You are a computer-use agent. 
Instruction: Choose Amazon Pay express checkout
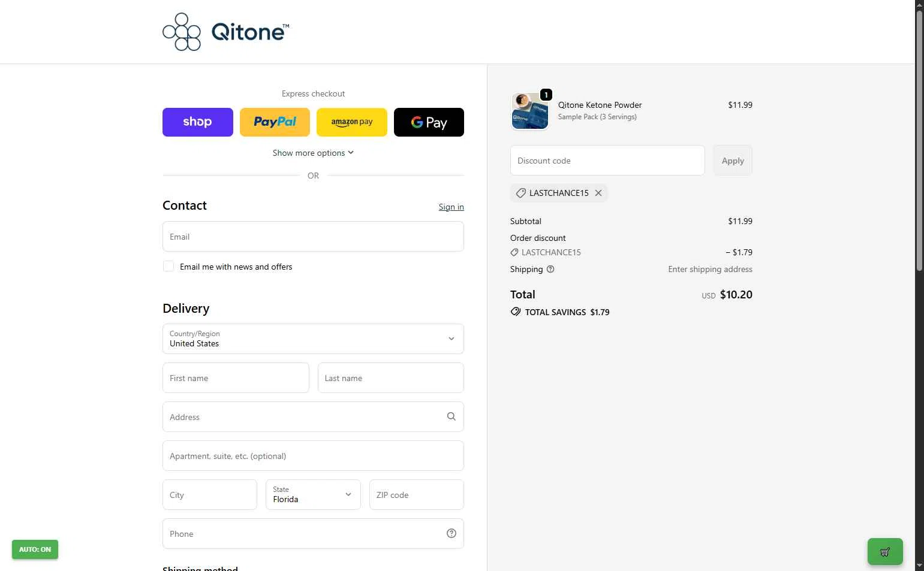352,122
